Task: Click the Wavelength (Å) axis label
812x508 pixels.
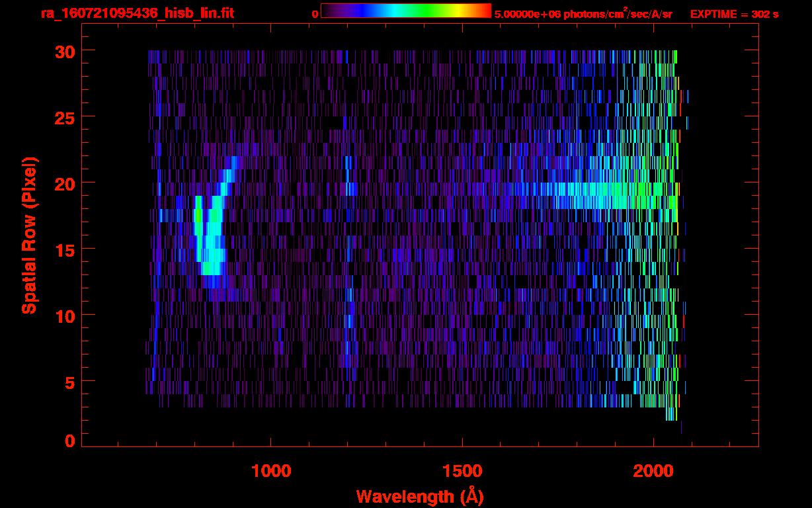Action: coord(419,496)
